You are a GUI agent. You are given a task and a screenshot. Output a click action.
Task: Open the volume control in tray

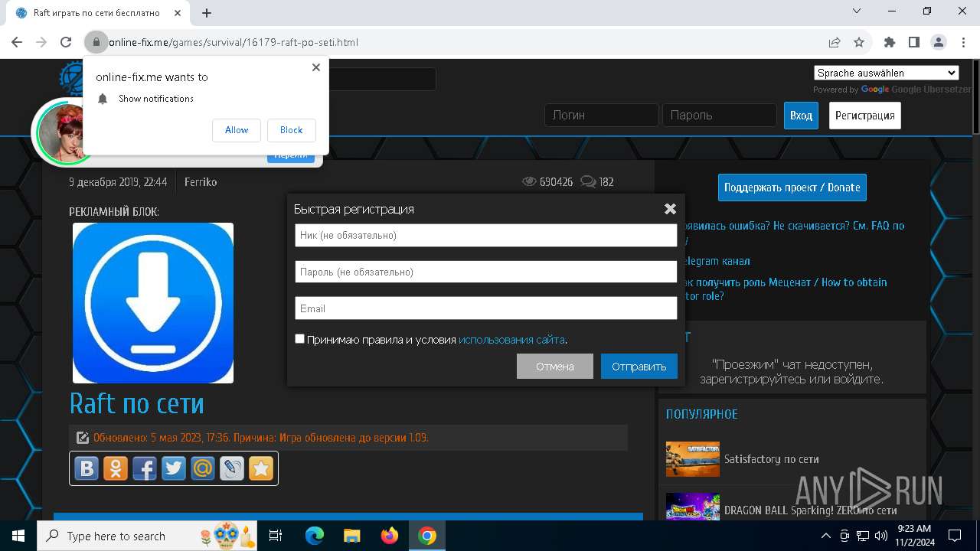point(881,536)
